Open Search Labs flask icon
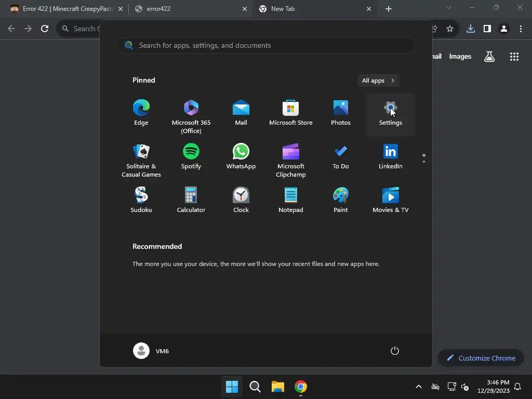This screenshot has width=532, height=399. 489,56
